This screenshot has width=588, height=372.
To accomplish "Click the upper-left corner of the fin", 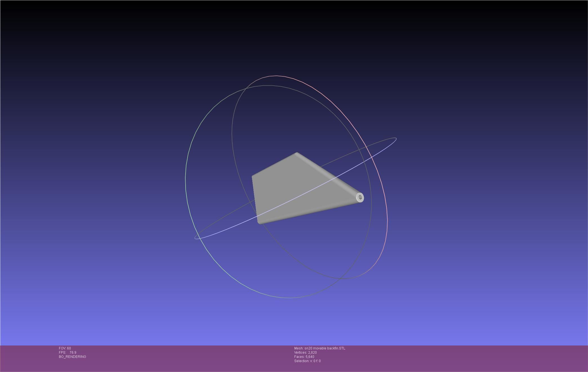I will pos(253,177).
